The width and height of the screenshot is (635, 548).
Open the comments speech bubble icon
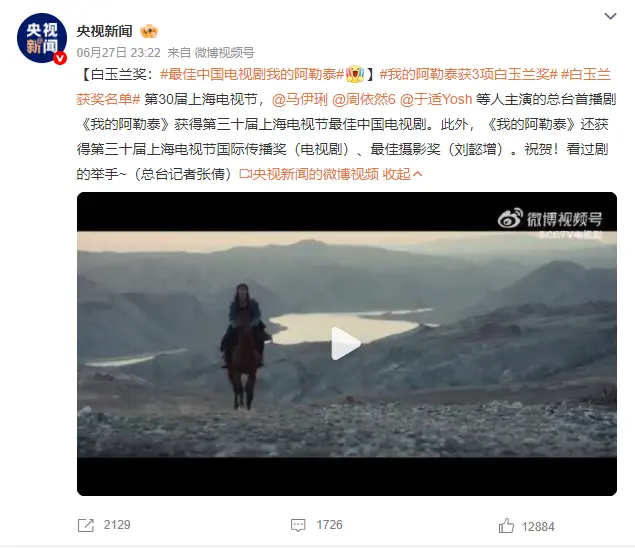[x=298, y=525]
